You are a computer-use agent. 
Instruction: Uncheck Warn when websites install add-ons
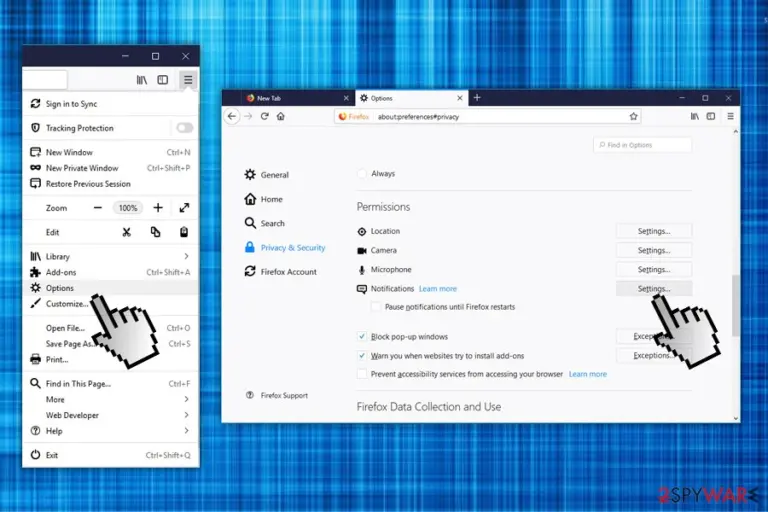(x=361, y=356)
